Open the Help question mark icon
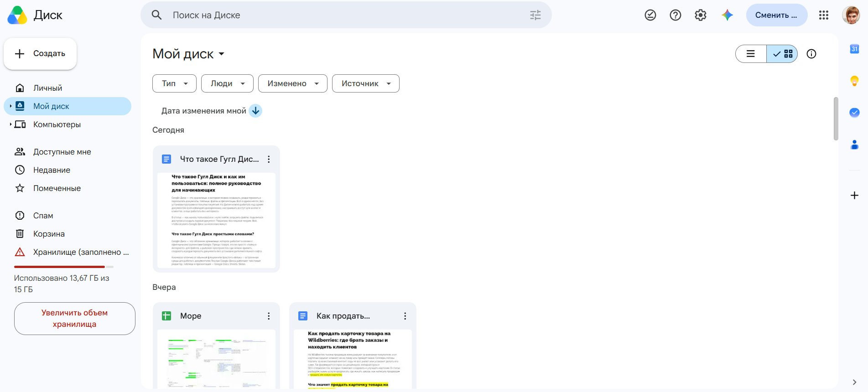The height and width of the screenshot is (392, 868). click(676, 15)
